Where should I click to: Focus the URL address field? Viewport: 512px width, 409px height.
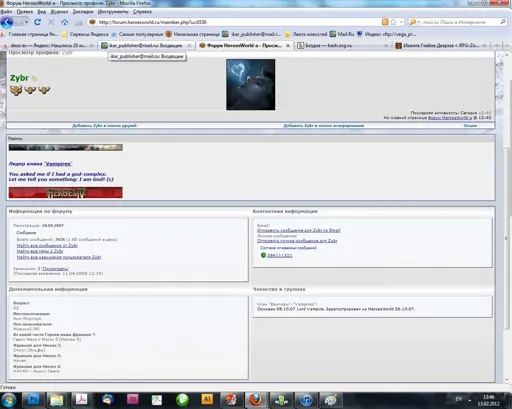[233, 22]
